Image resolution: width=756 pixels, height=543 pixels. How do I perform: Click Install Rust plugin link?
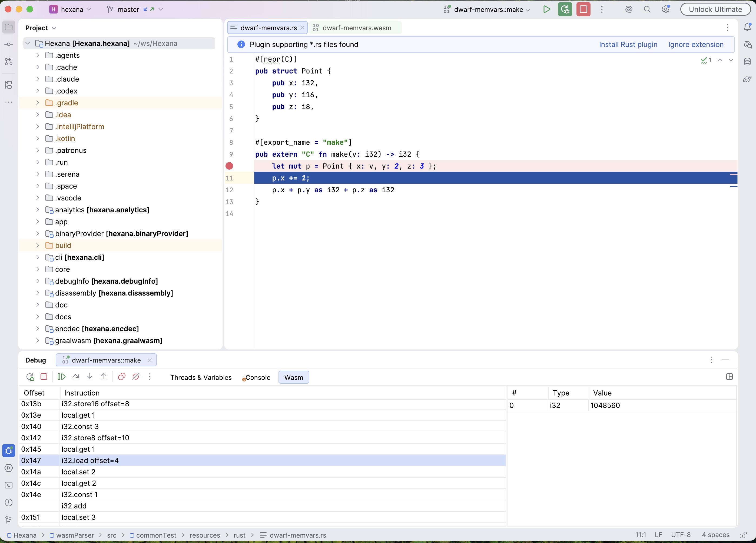pyautogui.click(x=628, y=45)
